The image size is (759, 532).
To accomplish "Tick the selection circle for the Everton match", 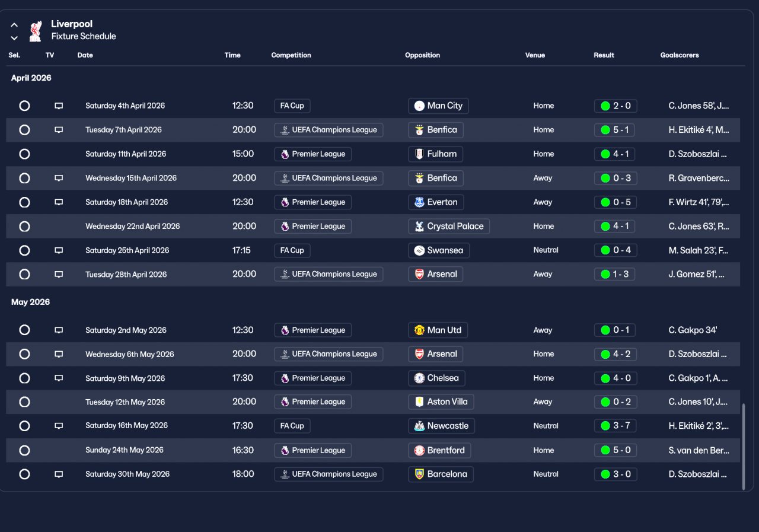I will point(24,202).
